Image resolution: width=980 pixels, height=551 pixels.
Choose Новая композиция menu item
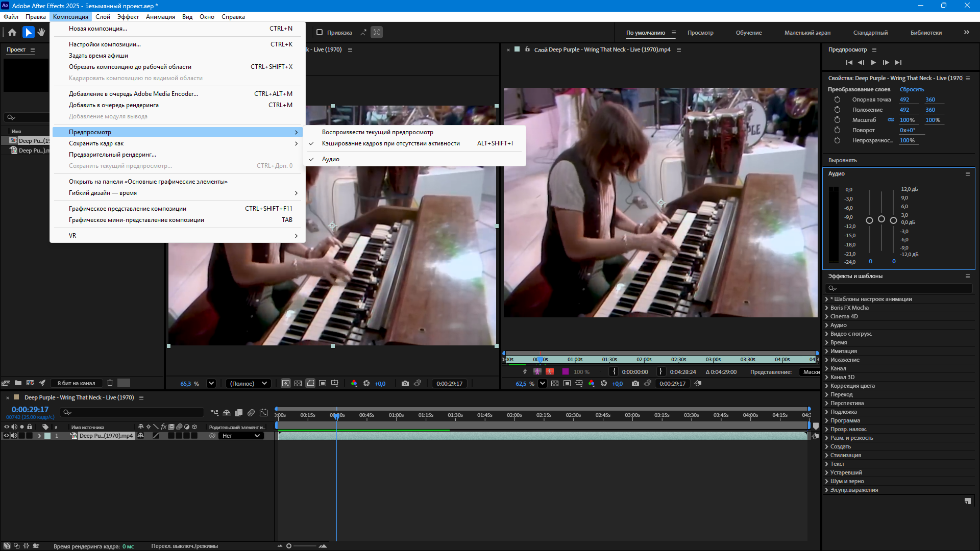coord(178,29)
